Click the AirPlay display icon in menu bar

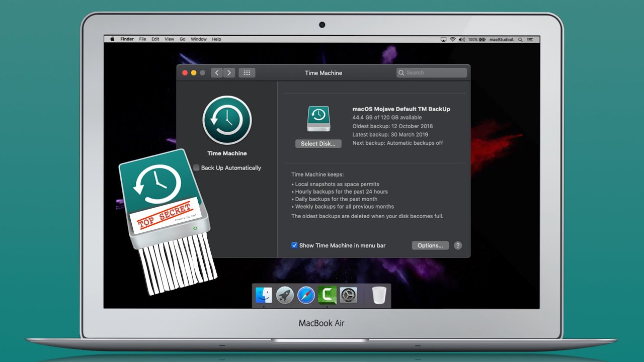[443, 39]
